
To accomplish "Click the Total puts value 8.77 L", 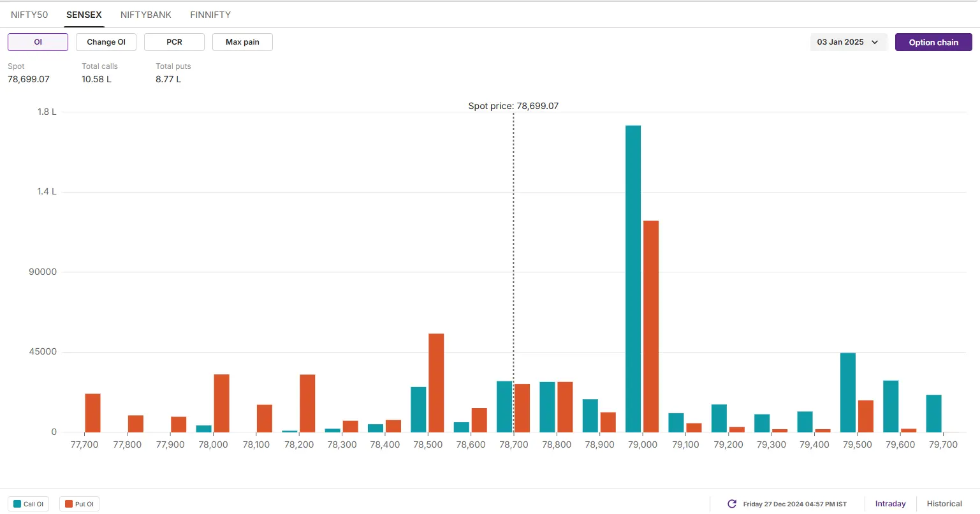I will (168, 79).
